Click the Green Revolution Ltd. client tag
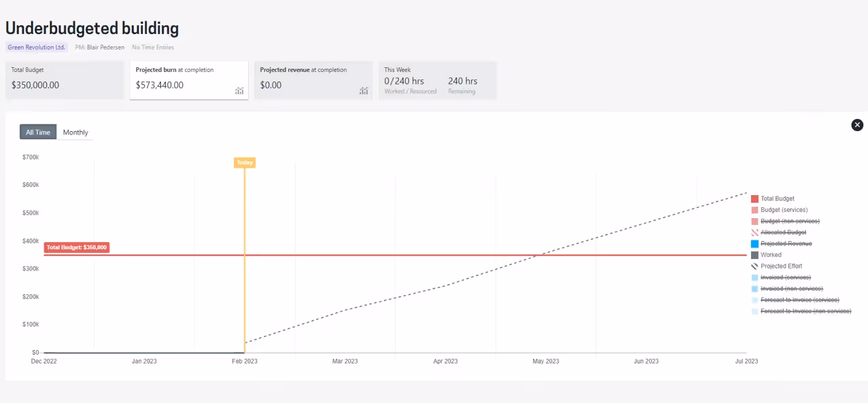 (x=37, y=48)
